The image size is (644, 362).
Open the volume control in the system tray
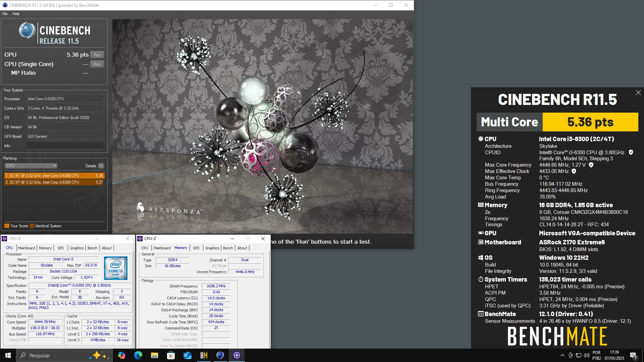pos(586,355)
